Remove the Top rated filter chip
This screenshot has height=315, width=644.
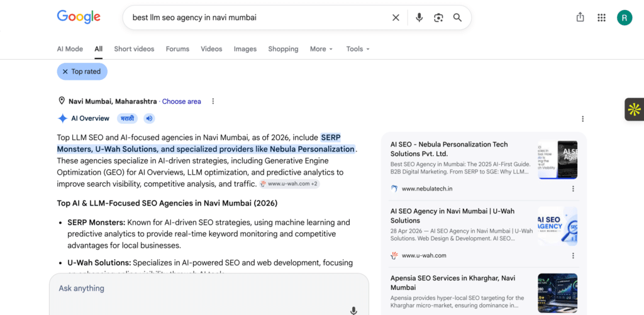coord(82,72)
